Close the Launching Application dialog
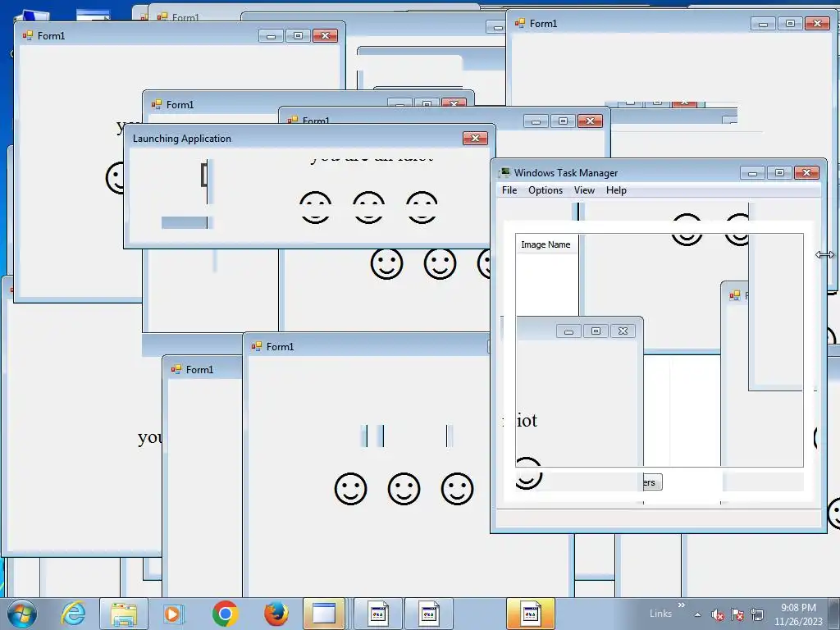This screenshot has width=840, height=630. (475, 138)
